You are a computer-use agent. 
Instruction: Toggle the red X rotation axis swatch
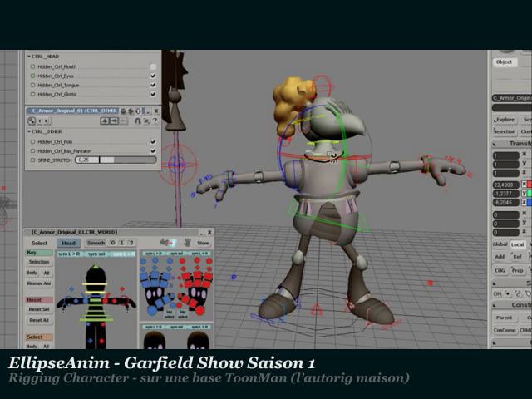click(529, 185)
